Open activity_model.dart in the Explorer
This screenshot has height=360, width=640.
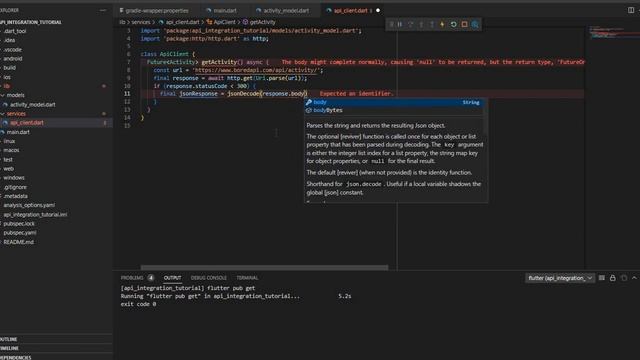coord(33,104)
